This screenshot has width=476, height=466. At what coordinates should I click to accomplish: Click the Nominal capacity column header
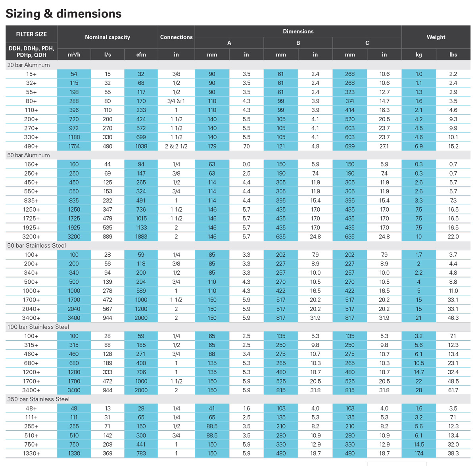[107, 37]
